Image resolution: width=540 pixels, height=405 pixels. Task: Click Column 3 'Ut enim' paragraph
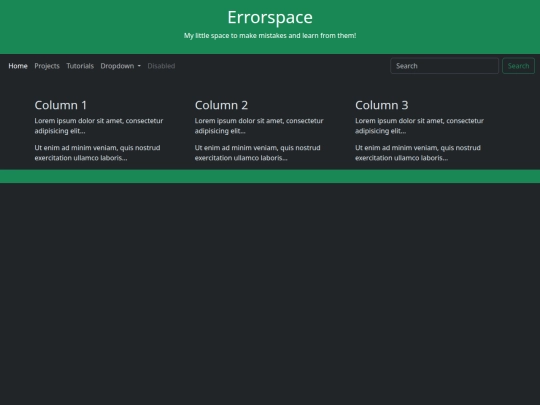click(418, 153)
